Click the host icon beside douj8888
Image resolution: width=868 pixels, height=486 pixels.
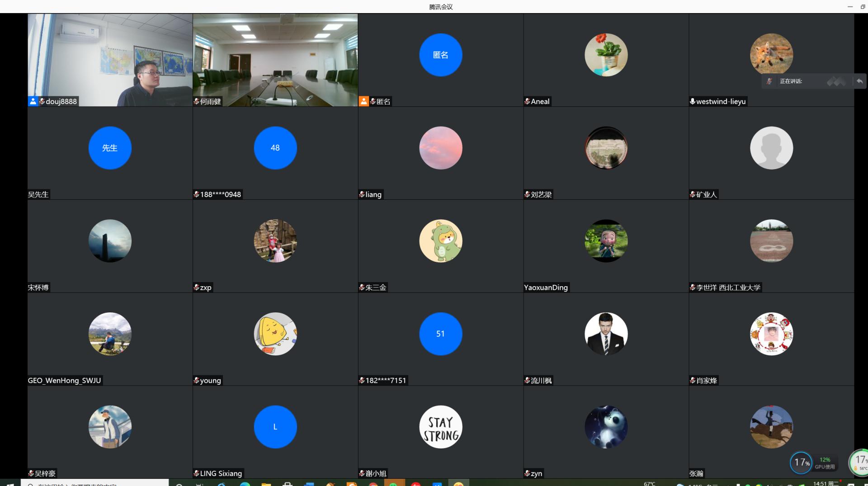pyautogui.click(x=33, y=101)
